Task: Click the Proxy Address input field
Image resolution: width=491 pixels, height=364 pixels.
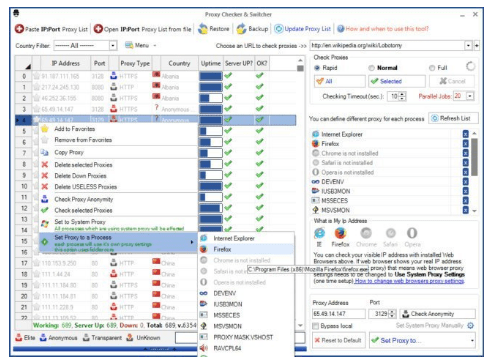Action: click(339, 314)
